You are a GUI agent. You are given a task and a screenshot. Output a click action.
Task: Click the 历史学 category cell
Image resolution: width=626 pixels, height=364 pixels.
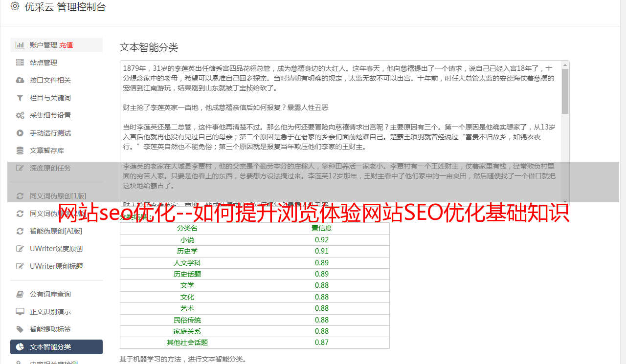pyautogui.click(x=187, y=251)
